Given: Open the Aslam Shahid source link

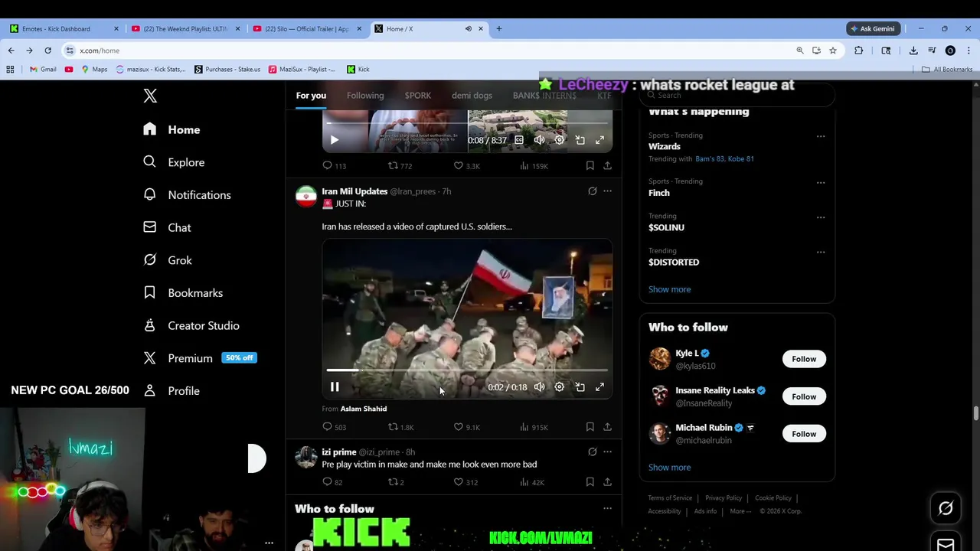Looking at the screenshot, I should 364,409.
